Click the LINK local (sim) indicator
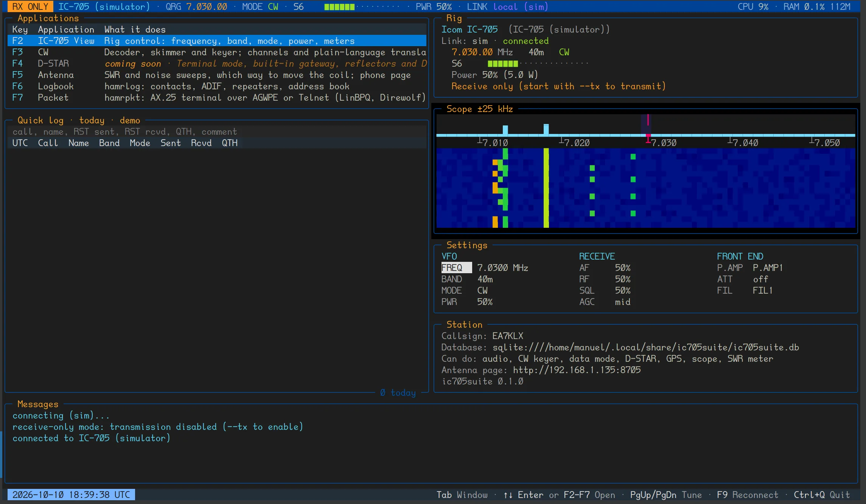This screenshot has width=866, height=504. coord(507,7)
